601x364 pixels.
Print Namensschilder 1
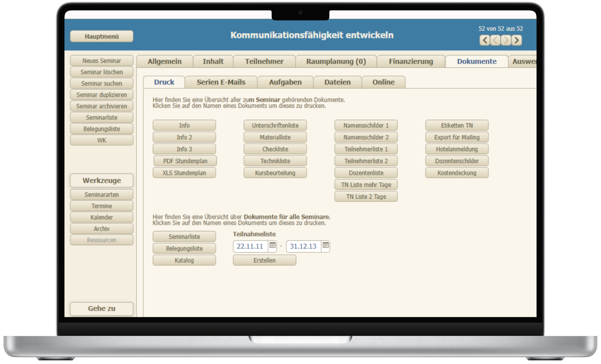coord(366,125)
